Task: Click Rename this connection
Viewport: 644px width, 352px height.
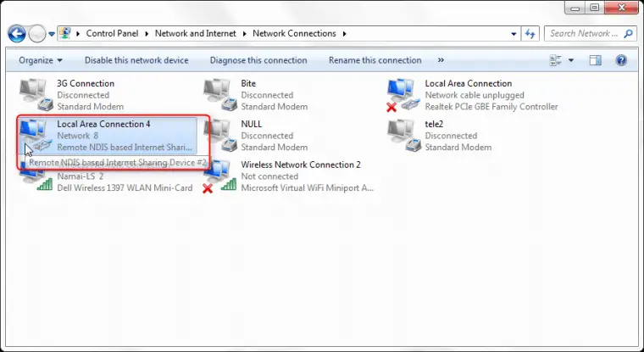Action: point(375,60)
